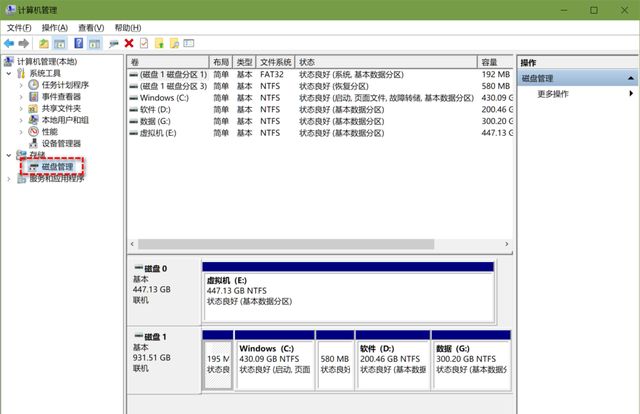
Task: Click the search folder toolbar icon
Action: pos(174,43)
